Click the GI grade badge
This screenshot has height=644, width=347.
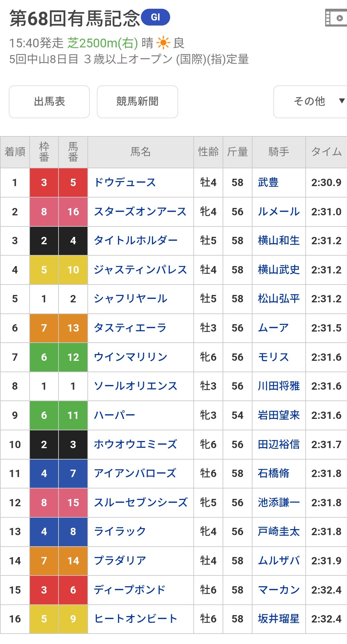[155, 17]
